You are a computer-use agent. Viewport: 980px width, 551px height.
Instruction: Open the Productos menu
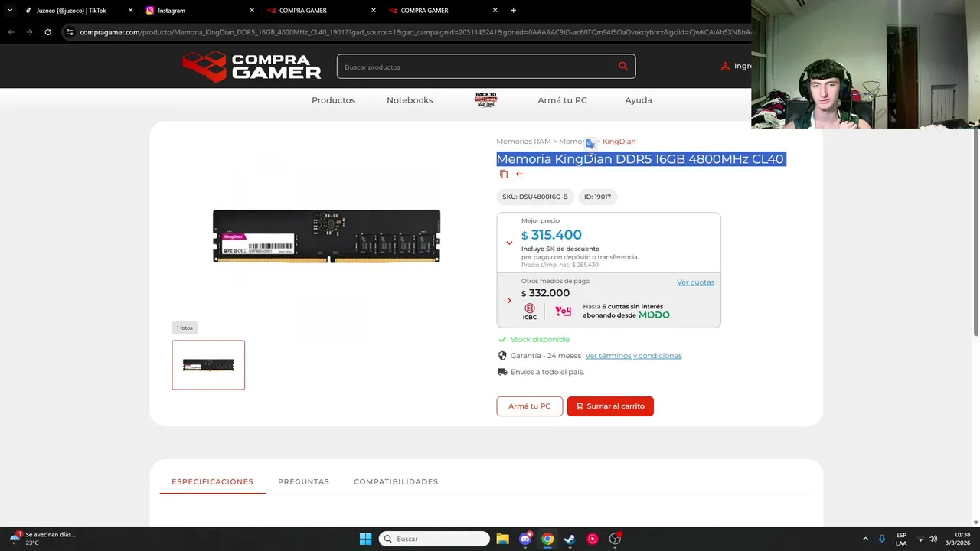pos(333,100)
